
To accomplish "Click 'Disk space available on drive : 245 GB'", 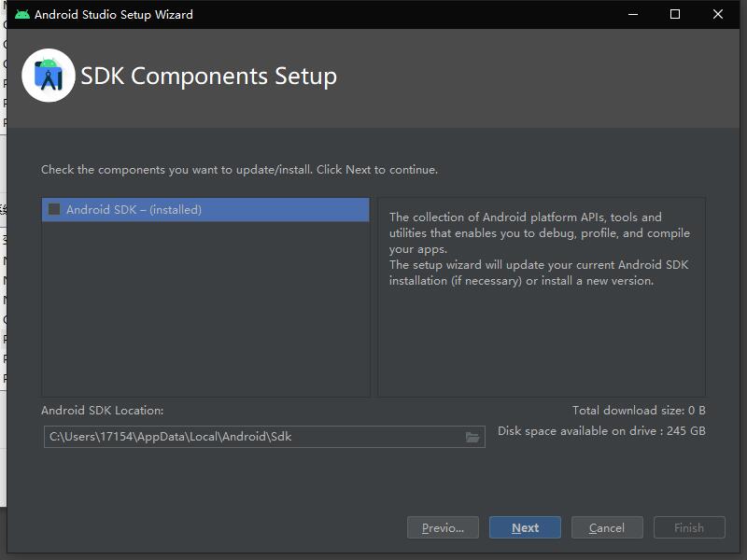I will point(601,431).
